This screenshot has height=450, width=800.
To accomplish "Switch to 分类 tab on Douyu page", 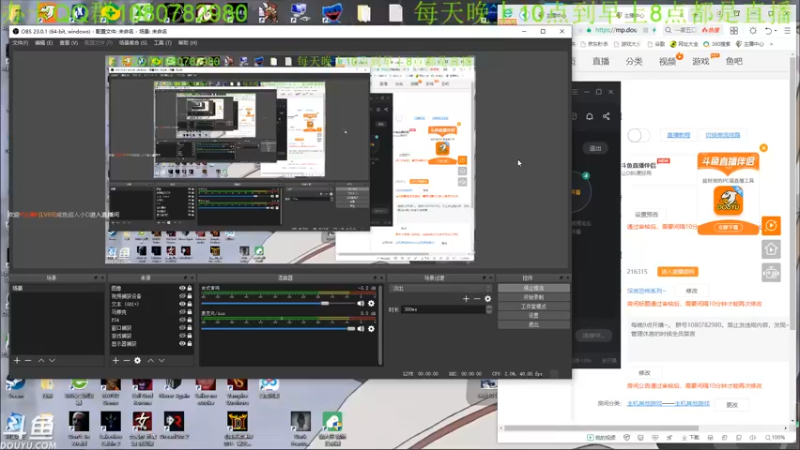I will point(634,61).
